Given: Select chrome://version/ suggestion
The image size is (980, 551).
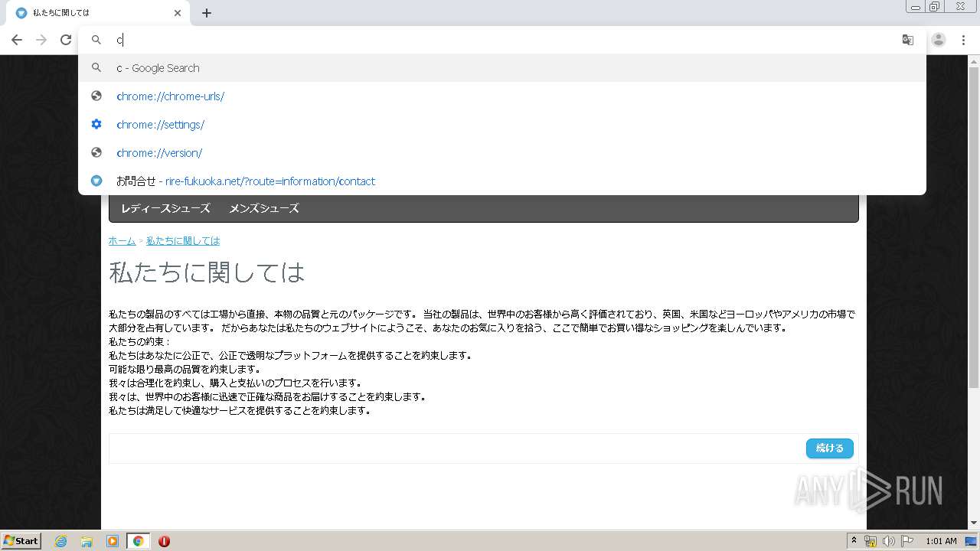Looking at the screenshot, I should [501, 153].
